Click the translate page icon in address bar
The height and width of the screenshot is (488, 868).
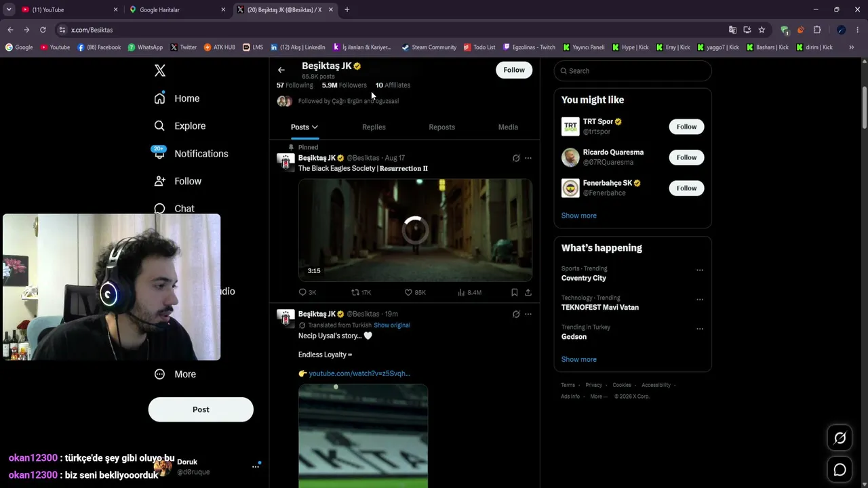(732, 30)
